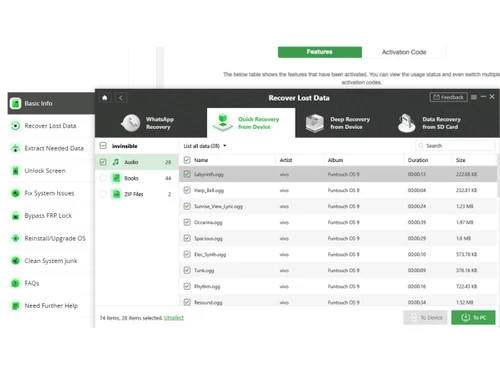Image resolution: width=500 pixels, height=375 pixels.
Task: Sort by the Duration column header
Action: pyautogui.click(x=418, y=160)
